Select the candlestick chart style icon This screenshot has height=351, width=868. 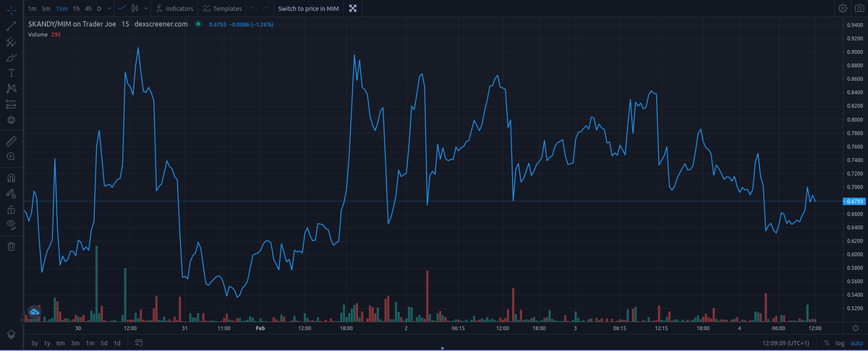click(135, 9)
